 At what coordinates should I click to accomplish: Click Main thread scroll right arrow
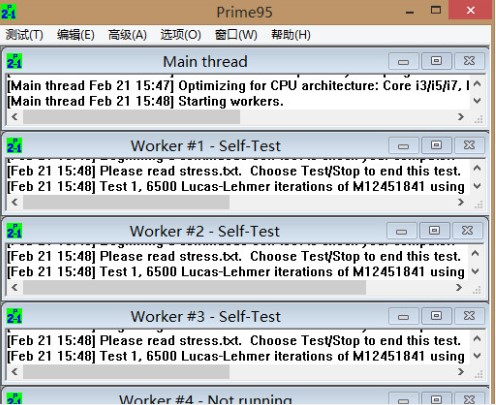461,117
